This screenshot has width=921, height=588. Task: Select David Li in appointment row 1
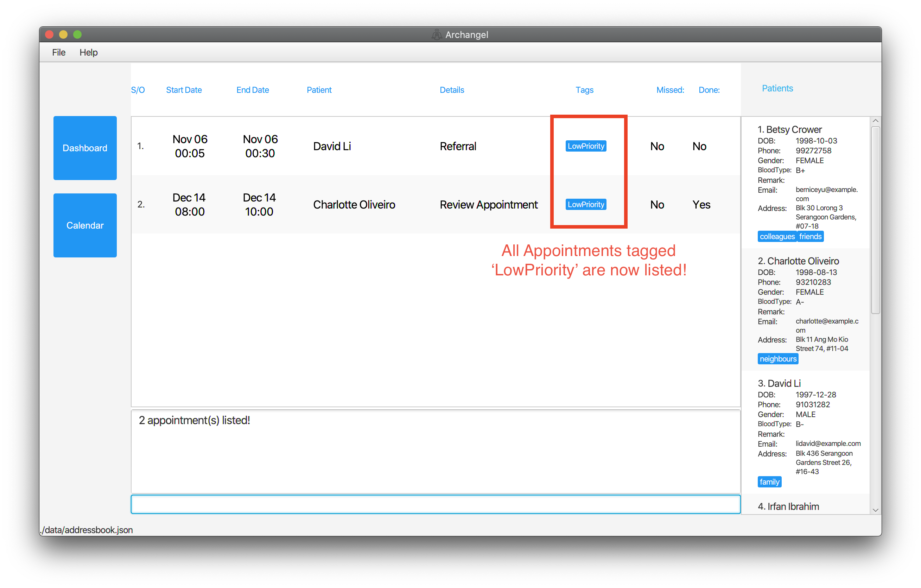coord(332,146)
